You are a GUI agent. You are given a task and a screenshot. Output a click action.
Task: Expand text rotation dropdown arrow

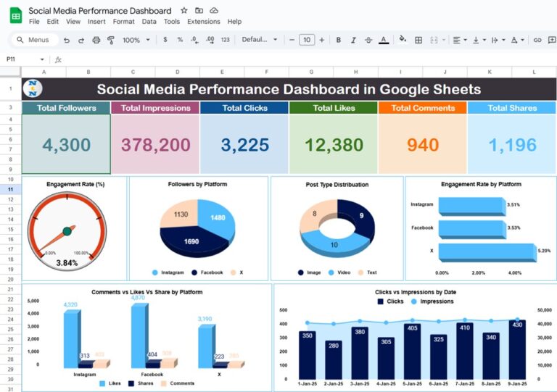point(522,40)
